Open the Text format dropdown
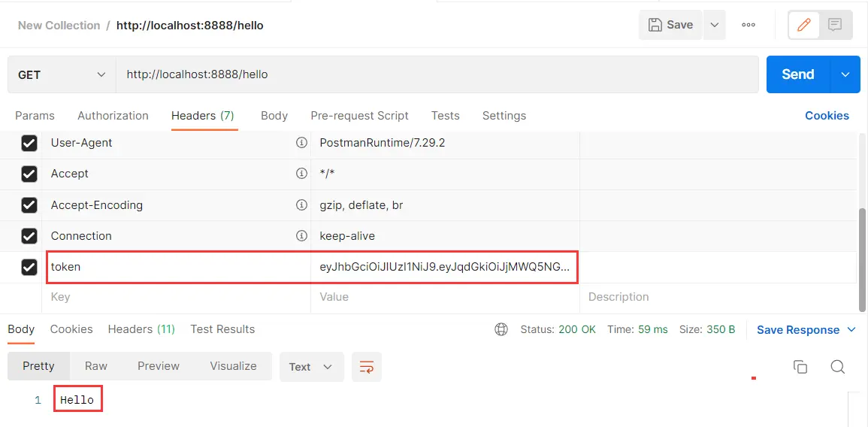The width and height of the screenshot is (868, 427). click(x=312, y=367)
